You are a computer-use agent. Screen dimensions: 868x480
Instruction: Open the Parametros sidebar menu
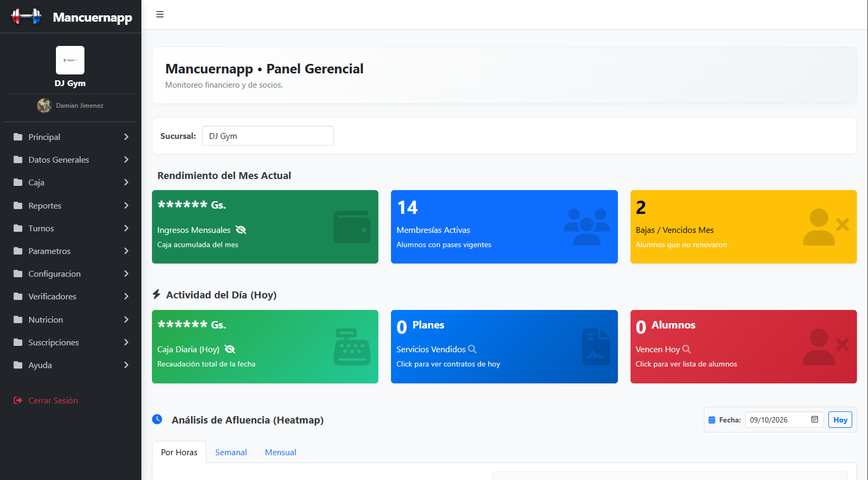[x=71, y=251]
